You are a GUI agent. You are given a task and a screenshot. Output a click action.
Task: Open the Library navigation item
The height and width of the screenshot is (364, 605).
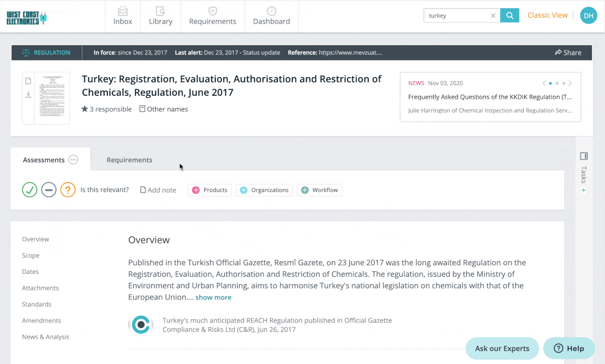pos(160,16)
